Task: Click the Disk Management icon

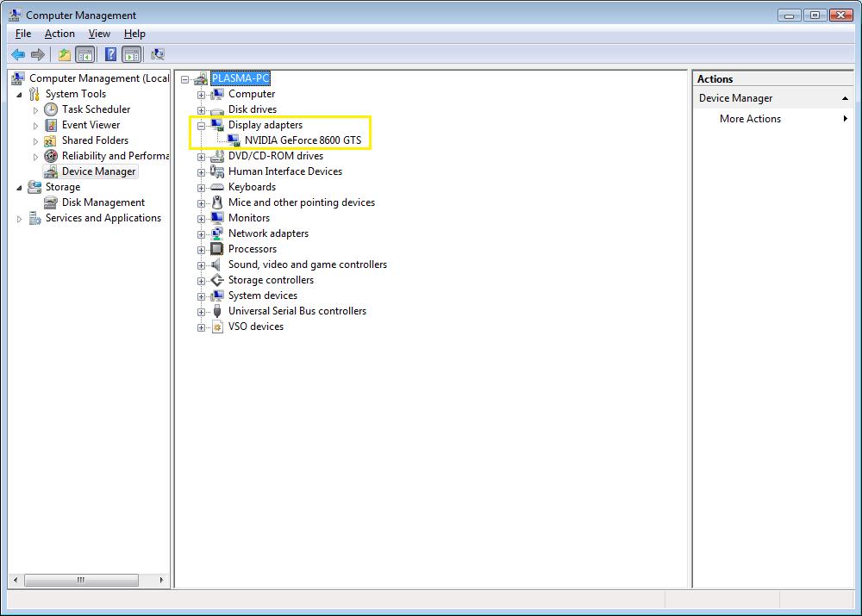Action: [51, 202]
